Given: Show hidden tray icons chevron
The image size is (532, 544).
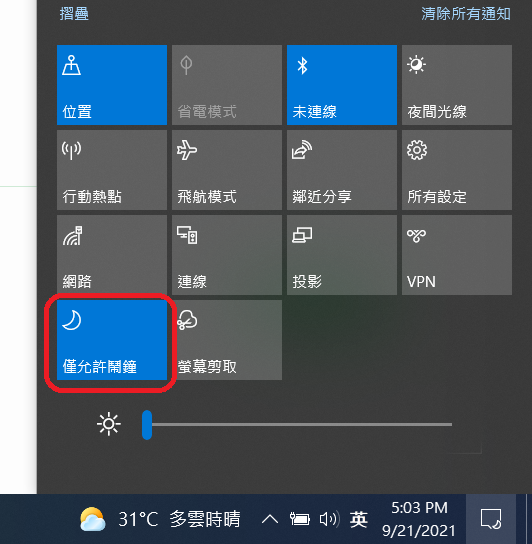Looking at the screenshot, I should point(270,519).
